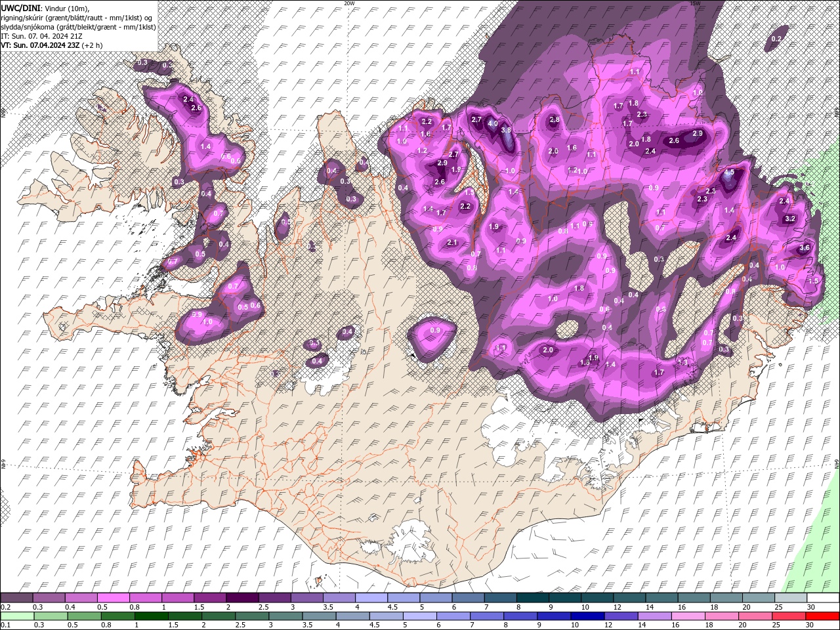This screenshot has width=840, height=630.
Task: Select the bright pink 0.5 legend swatch
Action: click(113, 598)
